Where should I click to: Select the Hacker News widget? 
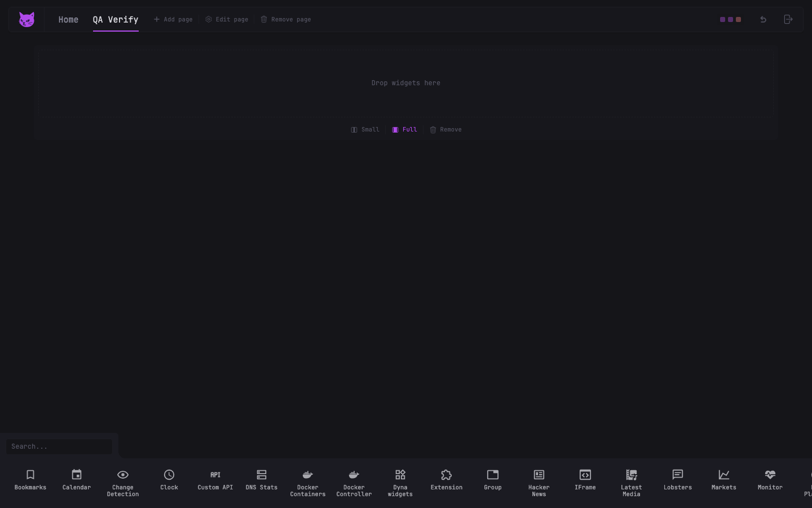(539, 483)
